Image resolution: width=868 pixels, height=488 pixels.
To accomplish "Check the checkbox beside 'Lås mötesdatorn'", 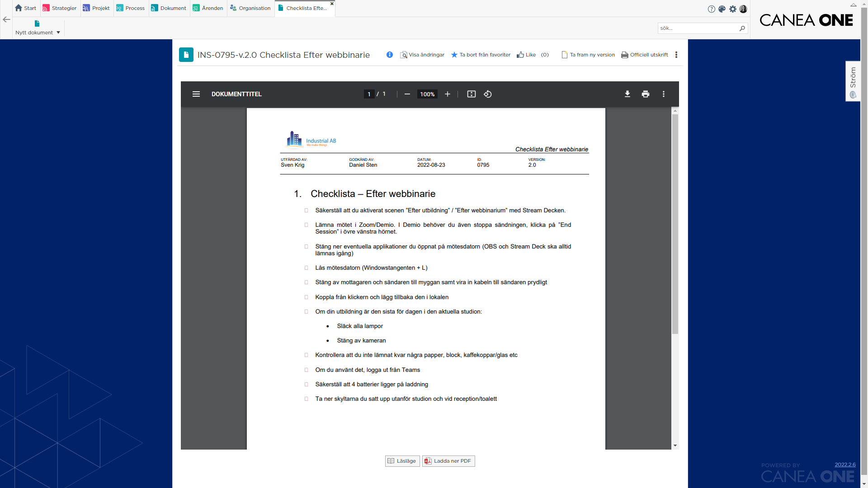I will [x=307, y=267].
